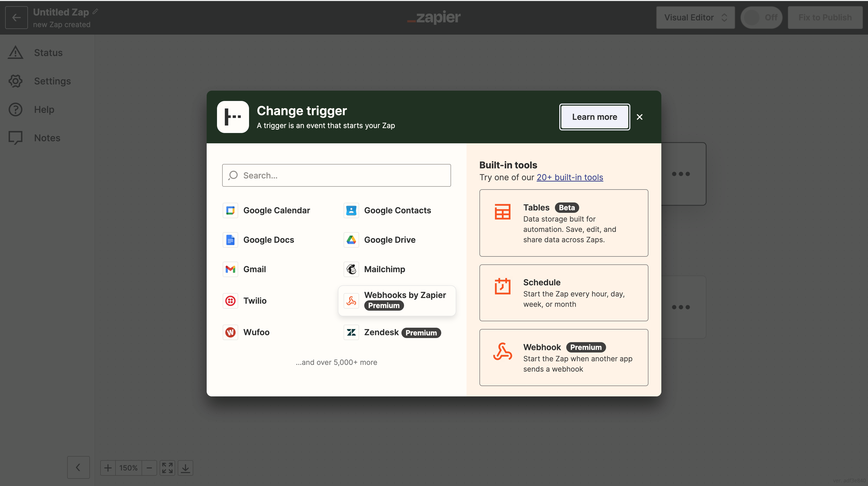Viewport: 868px width, 486px height.
Task: Choose Mailchimp as trigger
Action: click(x=397, y=269)
